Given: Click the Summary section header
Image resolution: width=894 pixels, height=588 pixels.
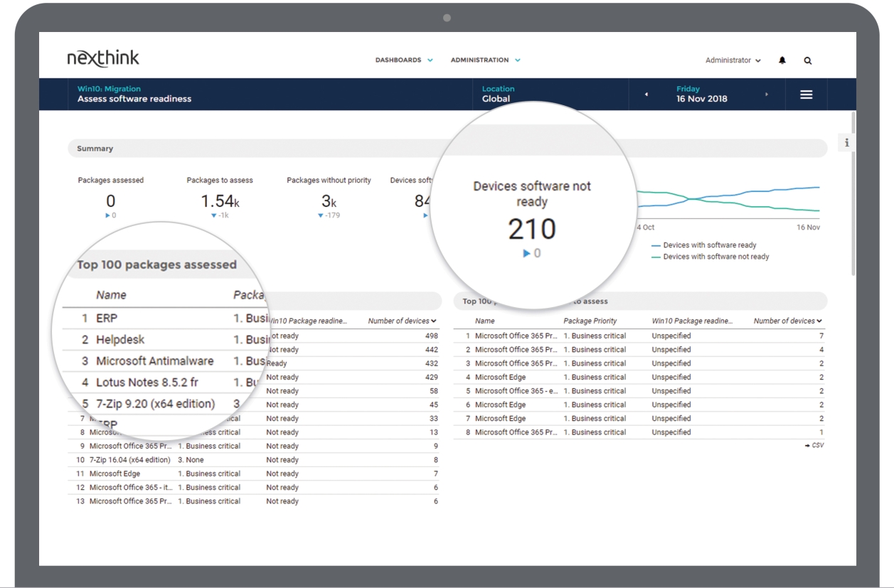Looking at the screenshot, I should [x=448, y=149].
